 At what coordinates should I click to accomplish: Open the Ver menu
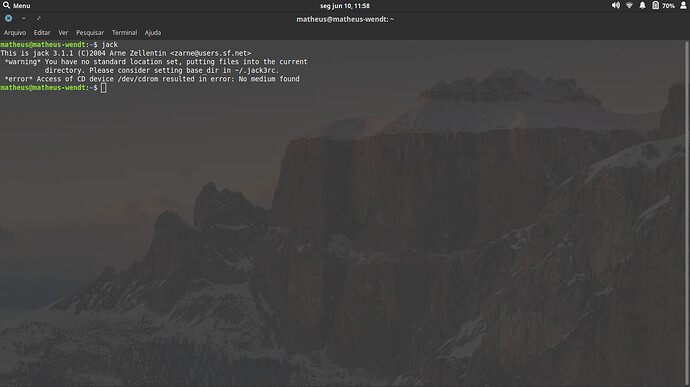pos(63,33)
